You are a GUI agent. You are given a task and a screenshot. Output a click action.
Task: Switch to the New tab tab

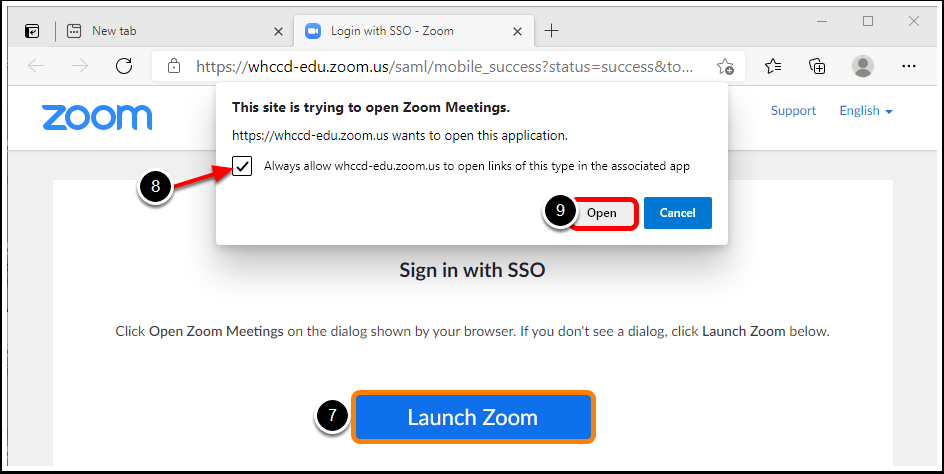169,31
